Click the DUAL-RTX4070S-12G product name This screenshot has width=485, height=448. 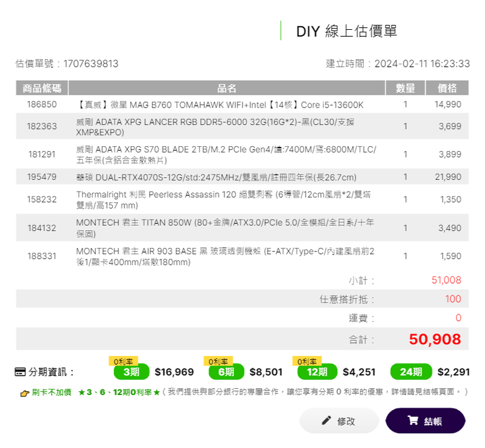click(x=216, y=177)
